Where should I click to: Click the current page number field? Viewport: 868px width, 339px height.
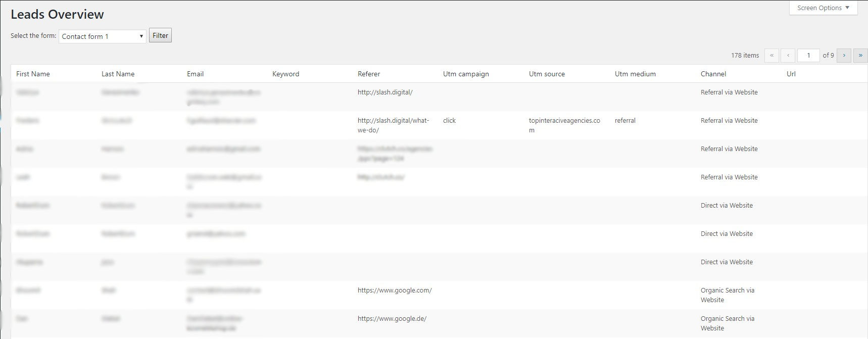[808, 56]
